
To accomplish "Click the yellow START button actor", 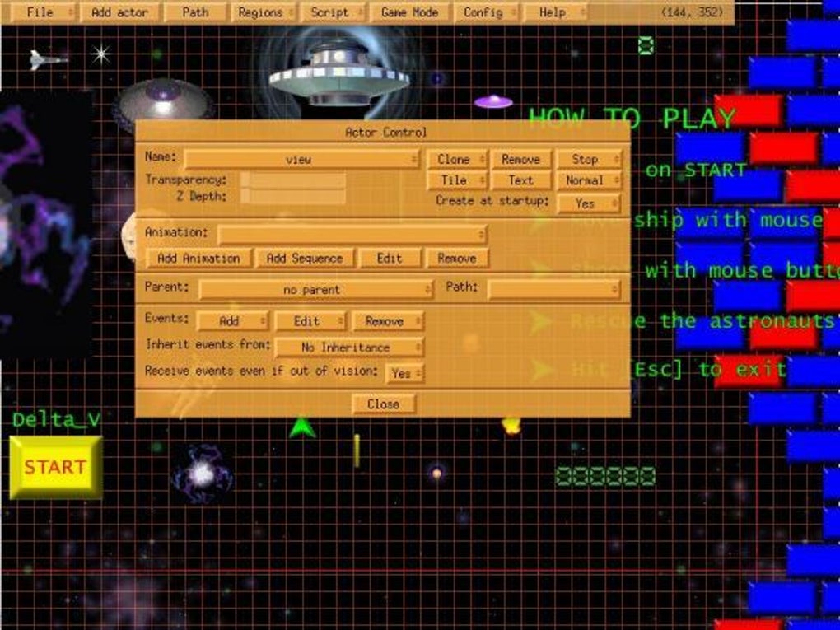I will [56, 467].
